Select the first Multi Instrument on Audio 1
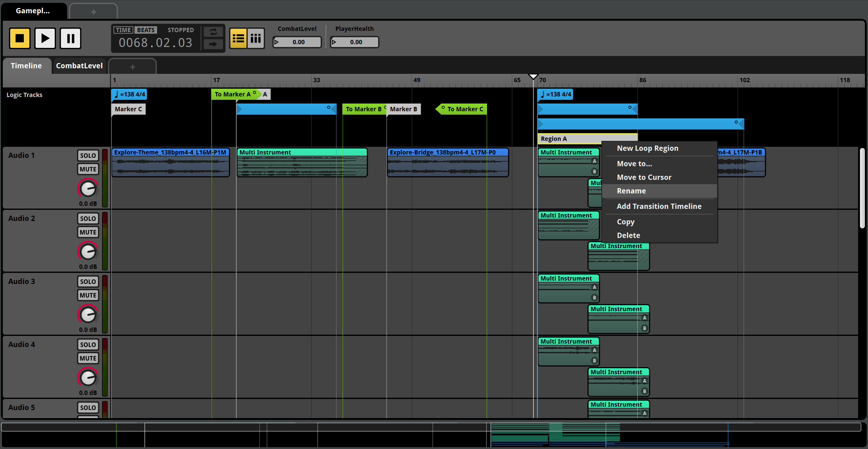 pyautogui.click(x=302, y=162)
